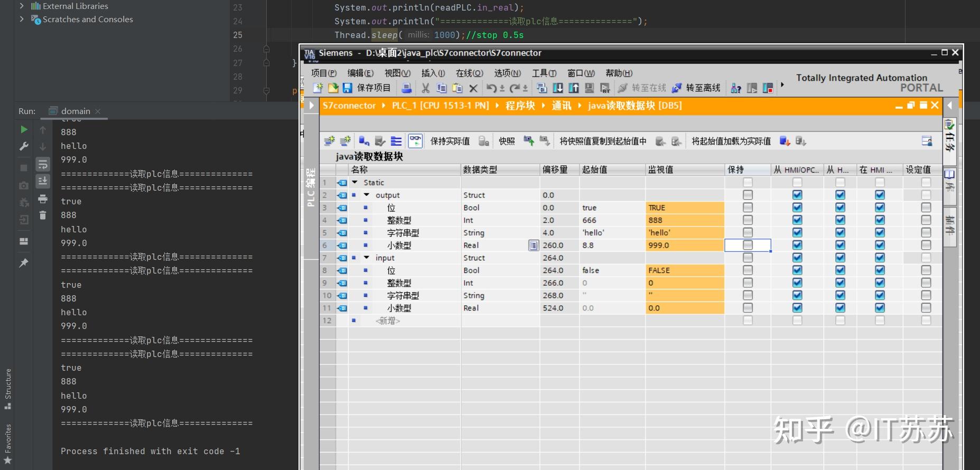Screen dimensions: 980x470
Task: Toggle 保持 checkbox for output 位 row
Action: click(748, 208)
